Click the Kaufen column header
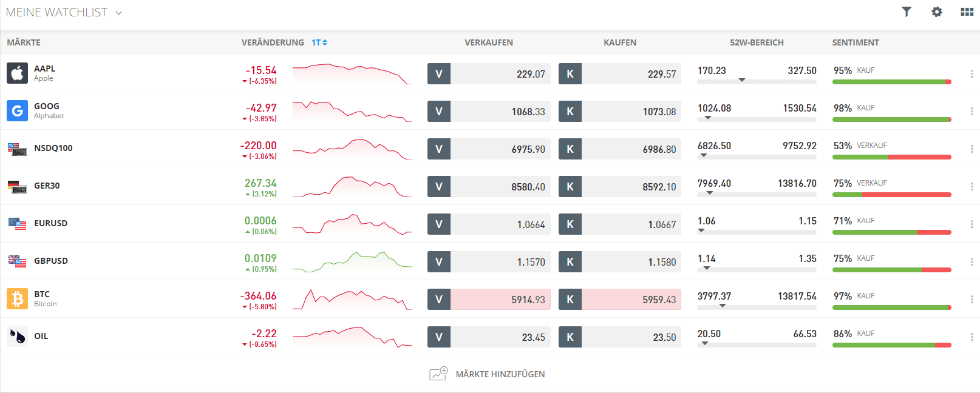The height and width of the screenshot is (393, 980). point(620,42)
